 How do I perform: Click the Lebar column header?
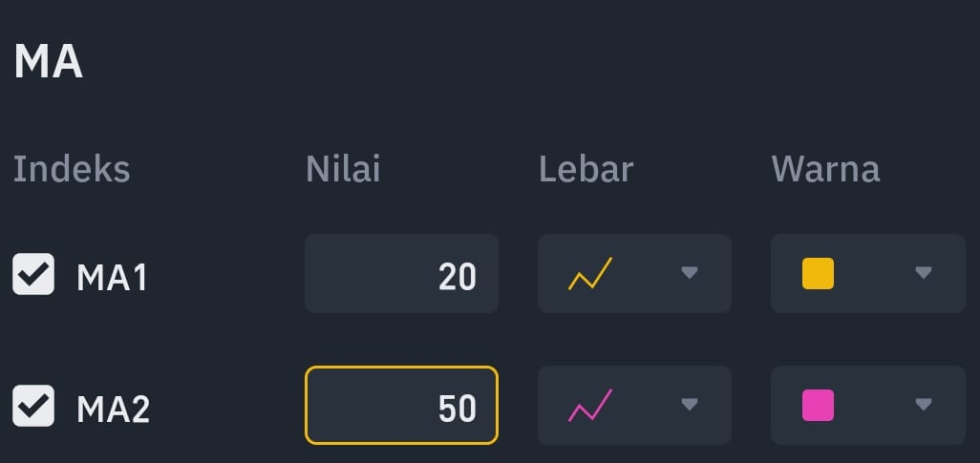pyautogui.click(x=586, y=169)
